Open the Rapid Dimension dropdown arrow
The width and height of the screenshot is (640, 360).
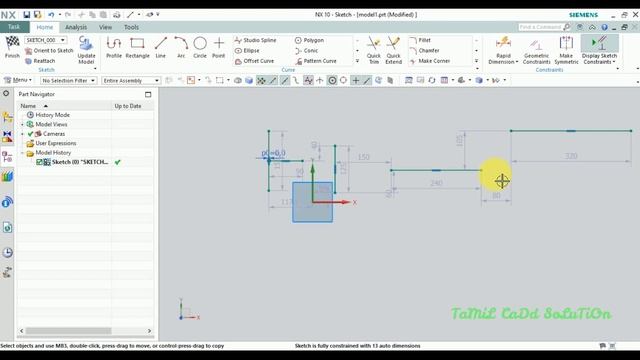(517, 62)
